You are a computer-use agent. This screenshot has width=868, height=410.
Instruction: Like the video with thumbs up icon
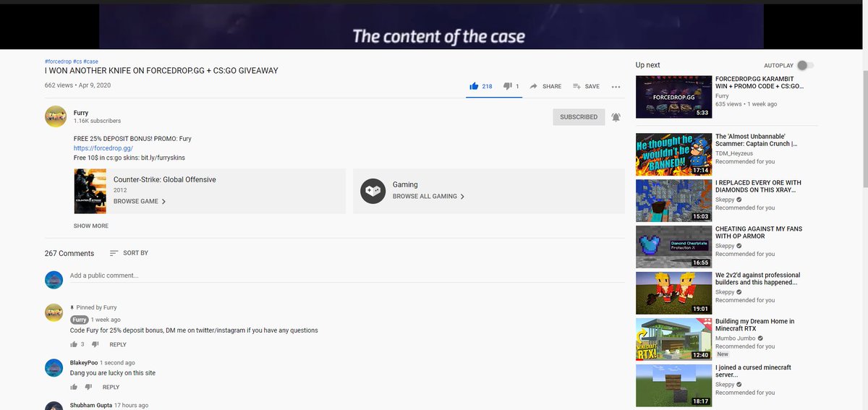pyautogui.click(x=475, y=86)
